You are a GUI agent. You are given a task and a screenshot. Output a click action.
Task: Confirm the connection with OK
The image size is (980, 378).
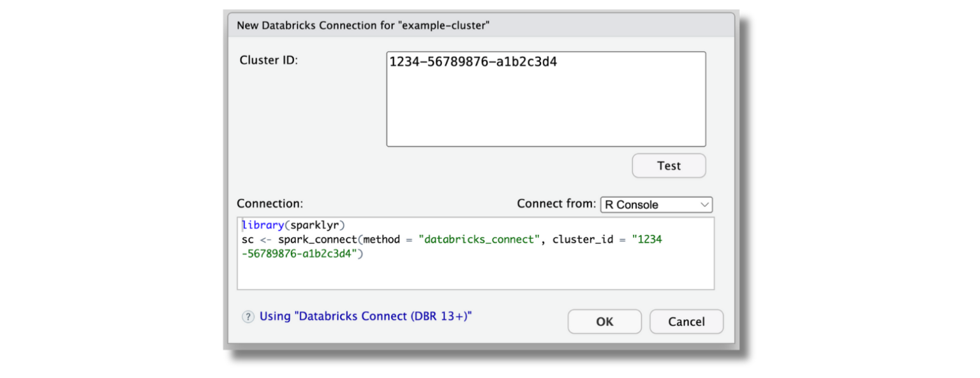pyautogui.click(x=604, y=321)
